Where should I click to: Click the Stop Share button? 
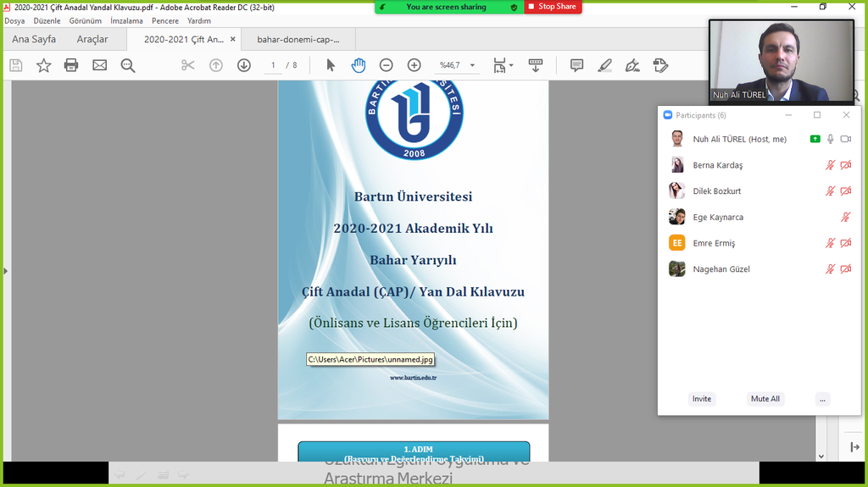(x=553, y=7)
